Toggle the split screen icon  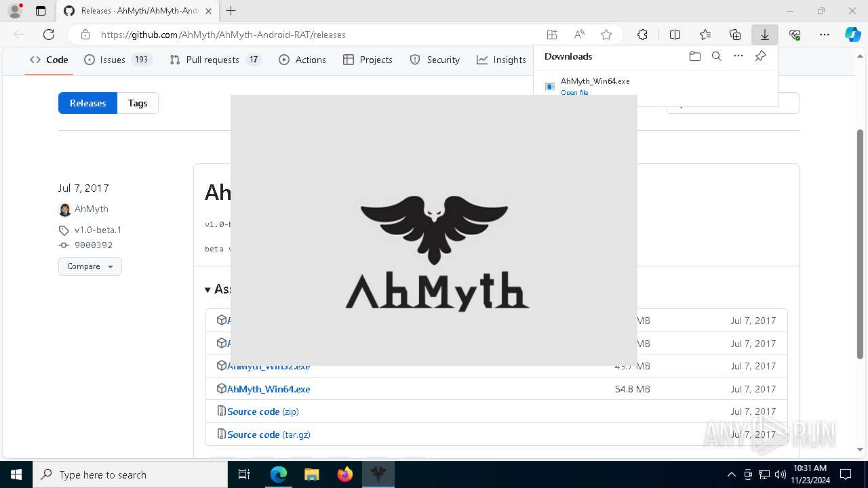(x=675, y=35)
